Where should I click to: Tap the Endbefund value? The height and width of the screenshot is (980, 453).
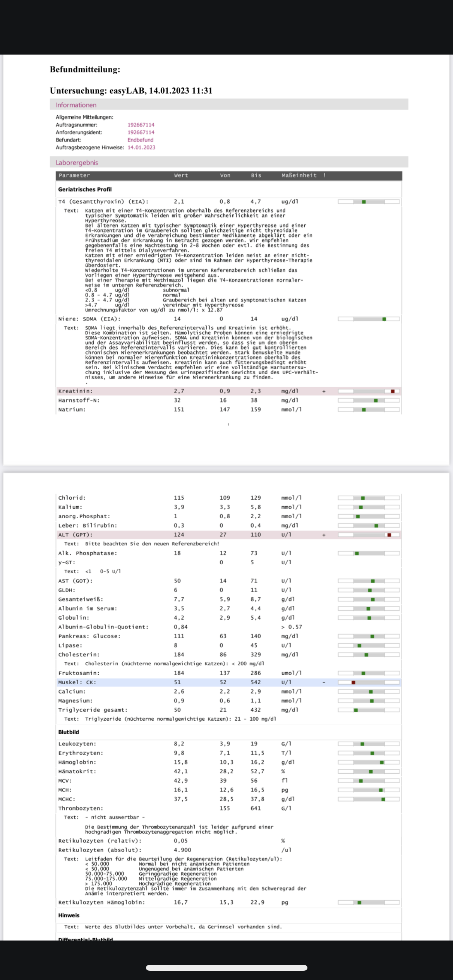click(141, 140)
